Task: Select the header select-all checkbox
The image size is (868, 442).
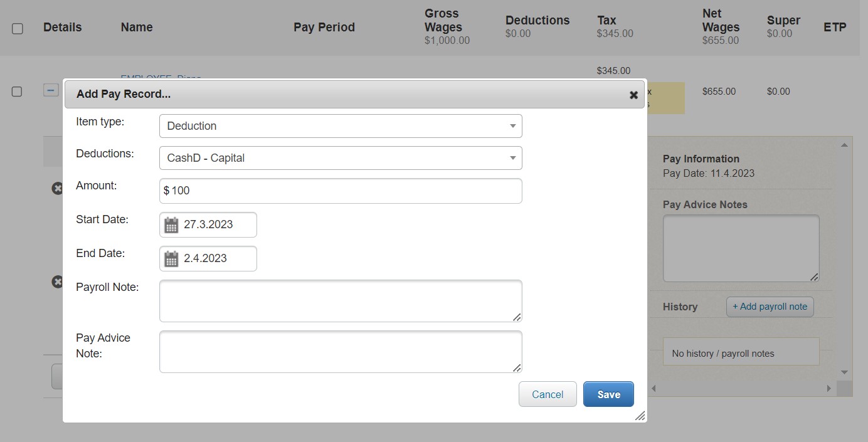Action: [18, 29]
